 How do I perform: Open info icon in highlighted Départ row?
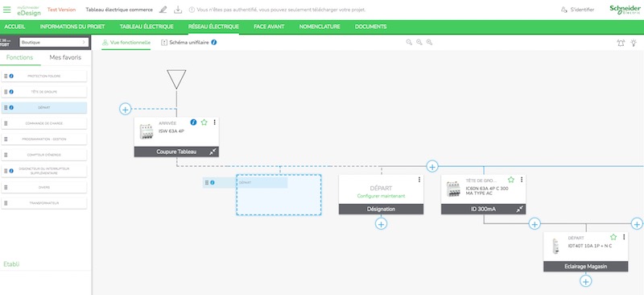tap(11, 107)
